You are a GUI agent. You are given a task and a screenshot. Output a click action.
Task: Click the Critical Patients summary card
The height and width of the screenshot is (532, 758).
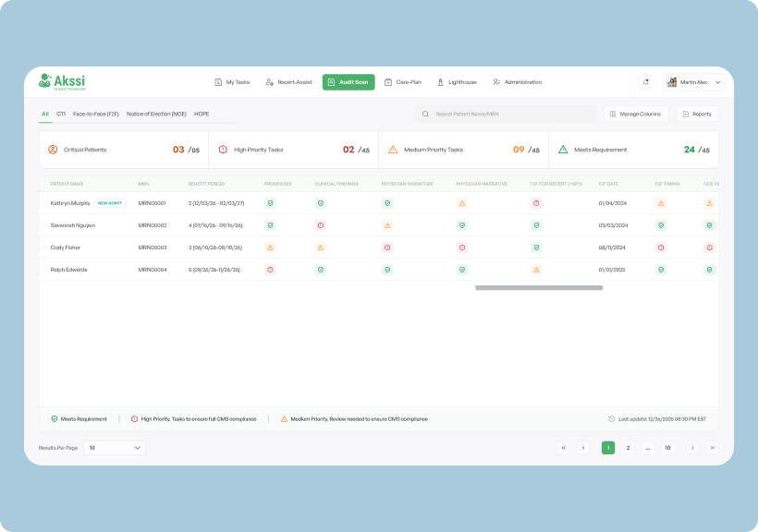coord(124,150)
